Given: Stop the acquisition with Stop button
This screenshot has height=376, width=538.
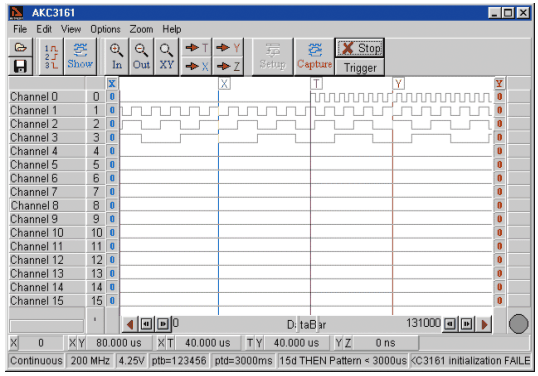Looking at the screenshot, I should coord(360,48).
